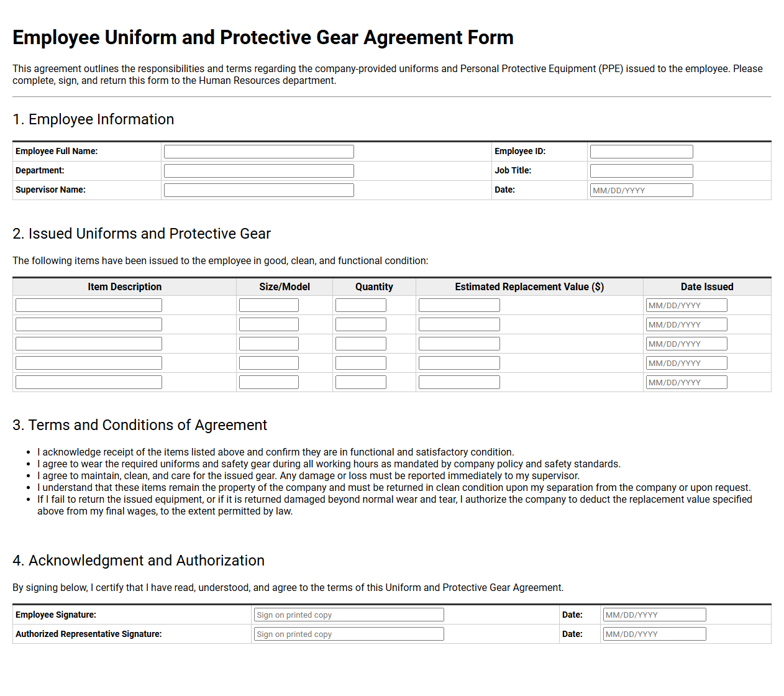The height and width of the screenshot is (696, 784).
Task: Click the 'Item Description' column header
Action: (x=124, y=286)
